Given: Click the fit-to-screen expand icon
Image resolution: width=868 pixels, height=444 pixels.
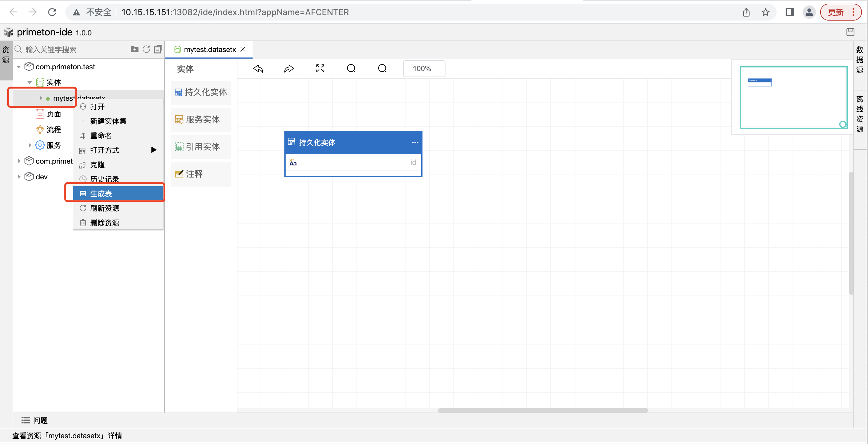Looking at the screenshot, I should coord(320,69).
